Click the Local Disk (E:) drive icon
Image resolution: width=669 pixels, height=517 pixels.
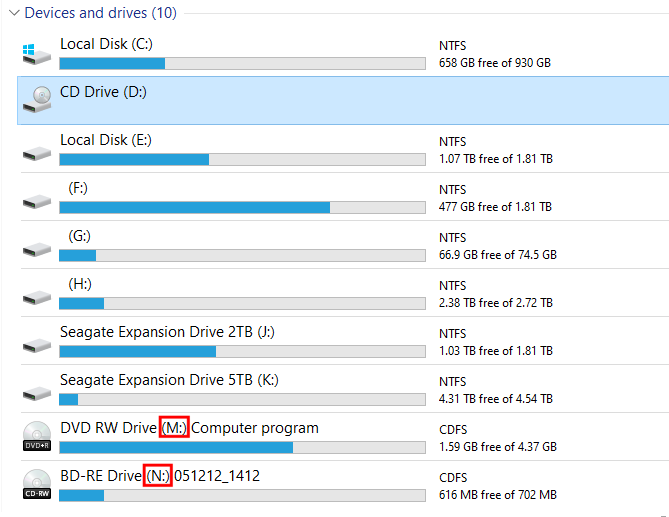(37, 152)
